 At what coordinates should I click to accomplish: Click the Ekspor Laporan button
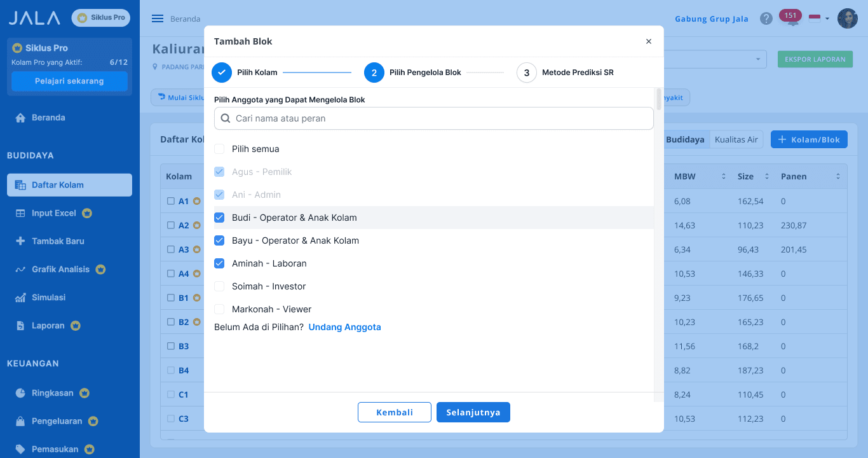tap(815, 59)
